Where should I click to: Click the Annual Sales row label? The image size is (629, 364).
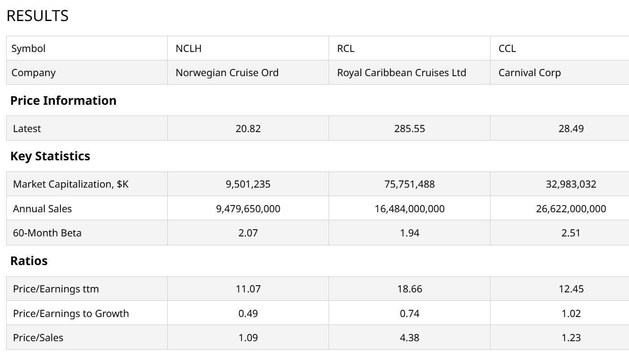[x=42, y=209]
